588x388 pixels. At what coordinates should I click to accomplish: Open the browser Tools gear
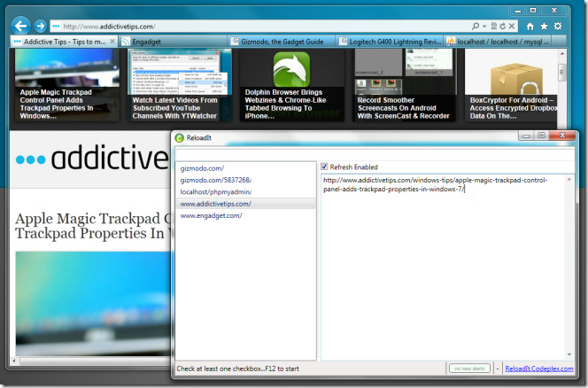tap(558, 26)
